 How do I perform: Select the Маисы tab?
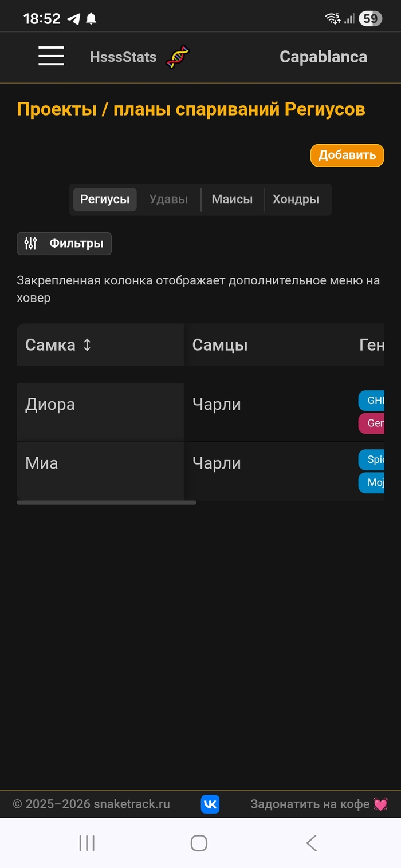coord(232,200)
